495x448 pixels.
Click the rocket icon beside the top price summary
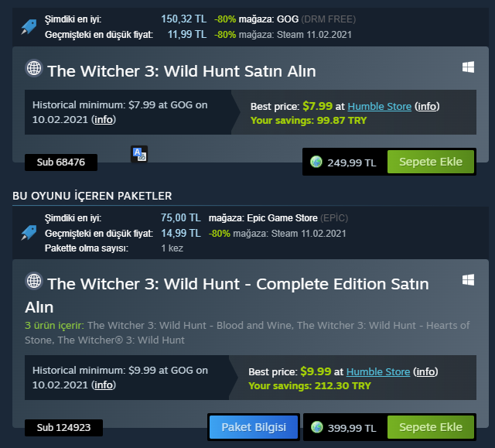coord(29,26)
